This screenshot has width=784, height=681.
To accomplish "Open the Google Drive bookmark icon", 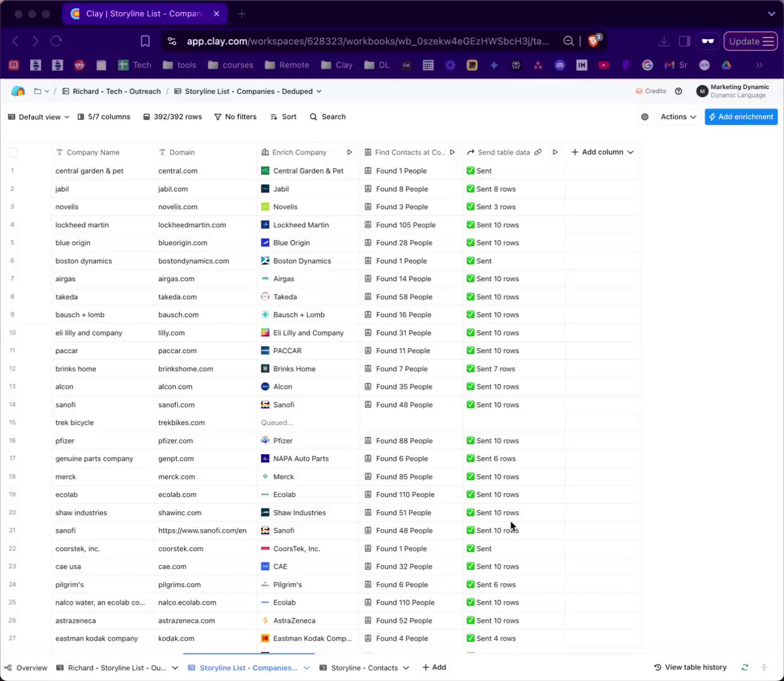I will click(x=726, y=65).
